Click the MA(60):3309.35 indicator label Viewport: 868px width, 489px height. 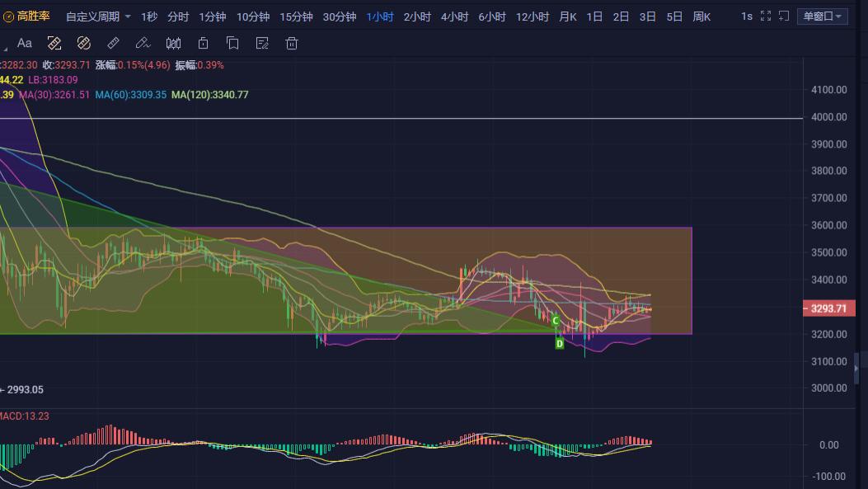[x=130, y=95]
